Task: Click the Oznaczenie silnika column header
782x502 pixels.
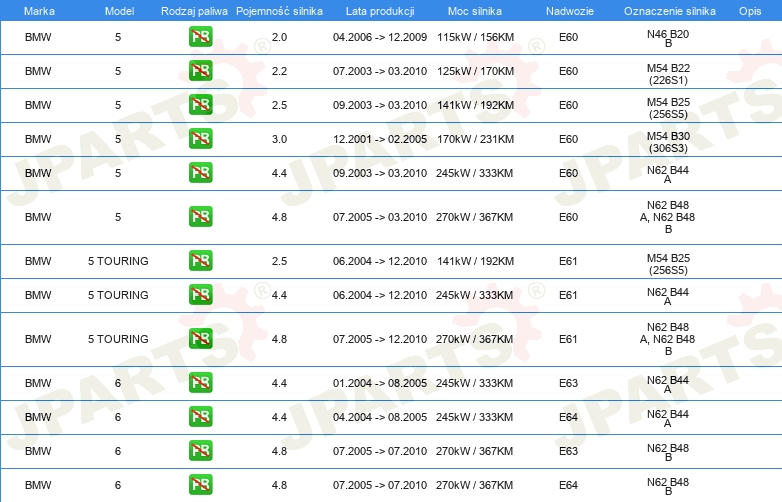Action: [670, 11]
